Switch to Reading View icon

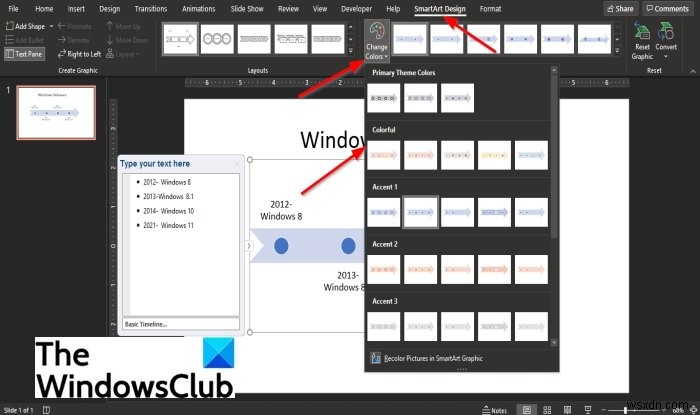567,410
